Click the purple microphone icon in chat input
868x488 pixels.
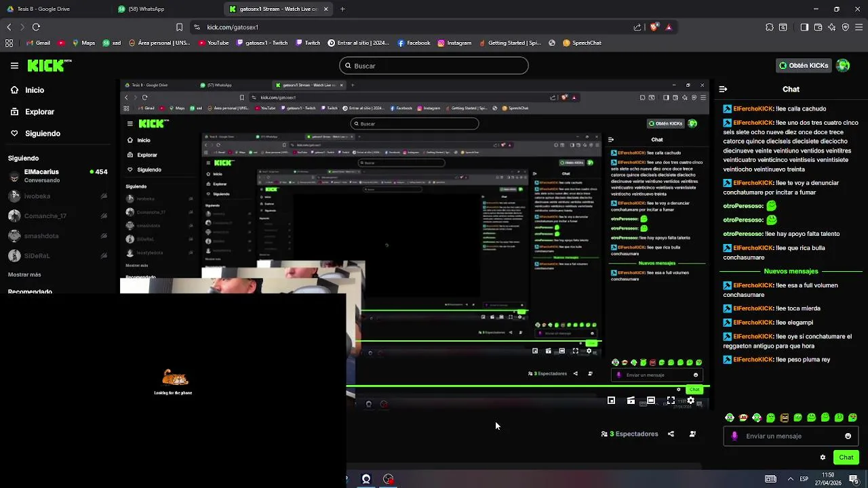pos(734,436)
